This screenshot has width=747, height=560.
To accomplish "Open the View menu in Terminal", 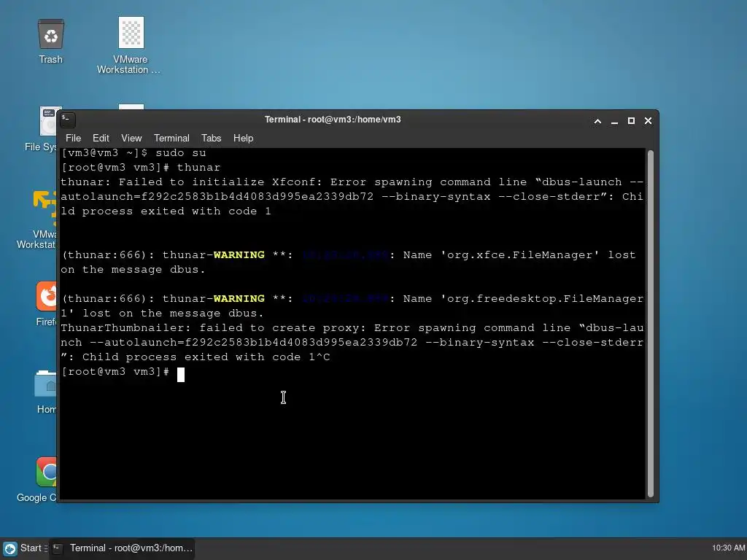I will pyautogui.click(x=131, y=138).
